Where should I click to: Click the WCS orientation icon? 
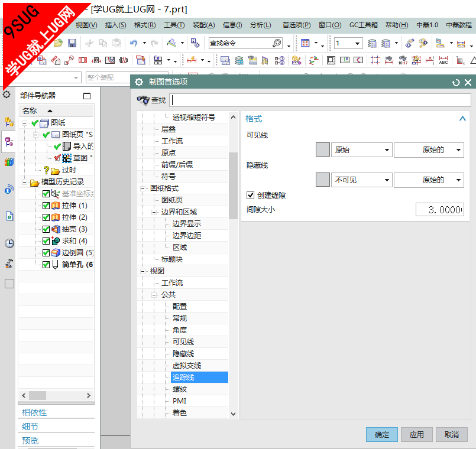point(313,60)
